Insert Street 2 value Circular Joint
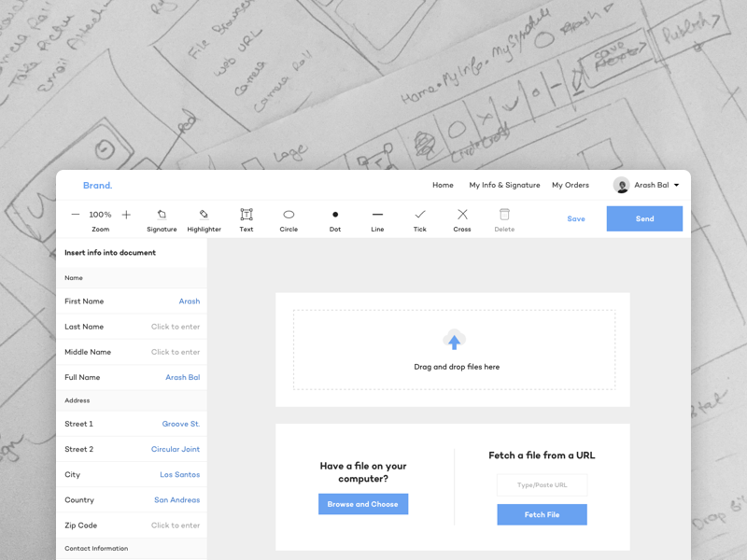This screenshot has height=560, width=747. (x=176, y=449)
